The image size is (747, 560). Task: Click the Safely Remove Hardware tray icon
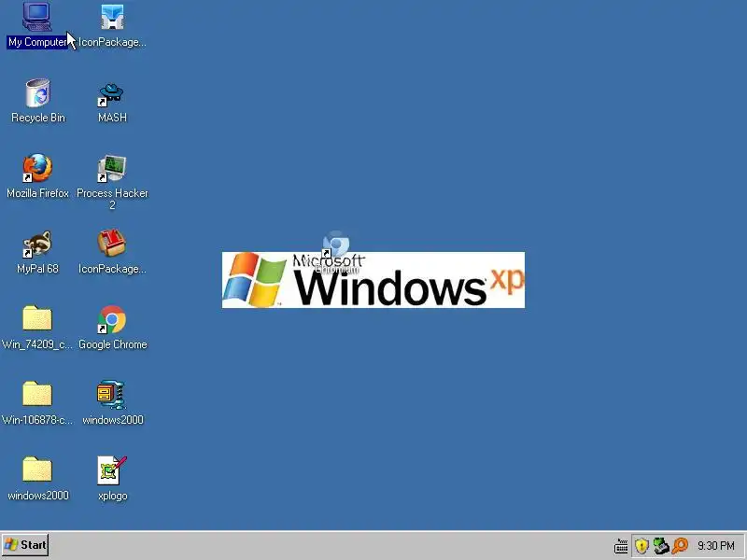point(661,546)
